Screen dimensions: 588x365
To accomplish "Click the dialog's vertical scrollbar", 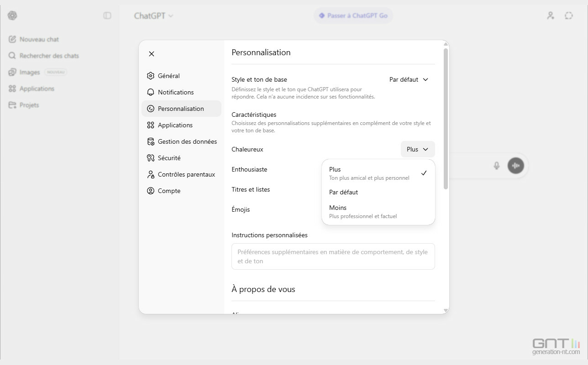I will pos(446,119).
